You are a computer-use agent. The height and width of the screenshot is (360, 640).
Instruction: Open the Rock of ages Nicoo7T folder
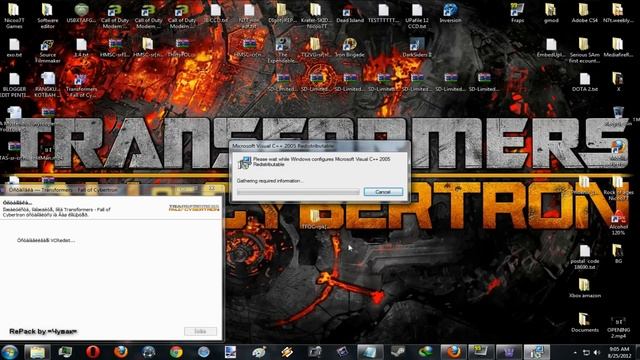(x=618, y=189)
